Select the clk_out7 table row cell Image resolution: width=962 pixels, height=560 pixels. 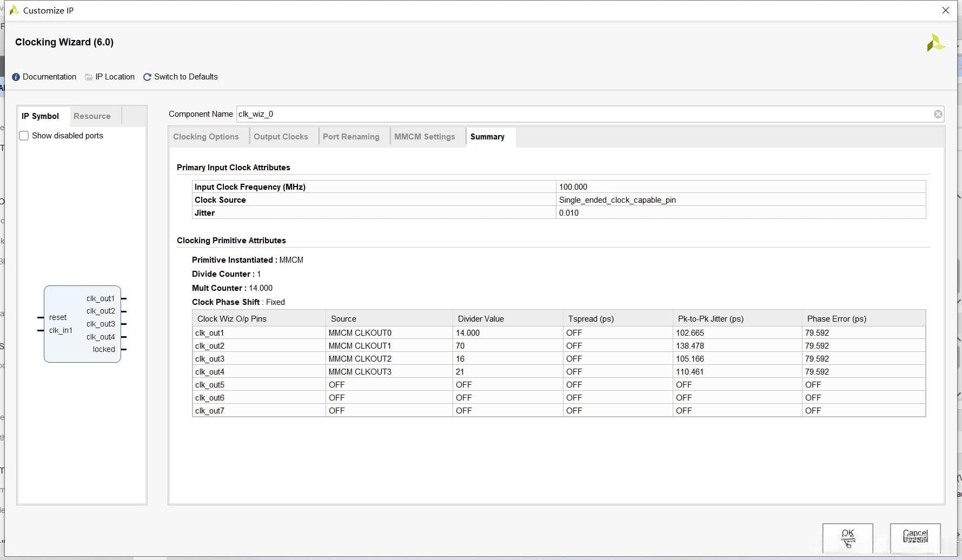[258, 411]
